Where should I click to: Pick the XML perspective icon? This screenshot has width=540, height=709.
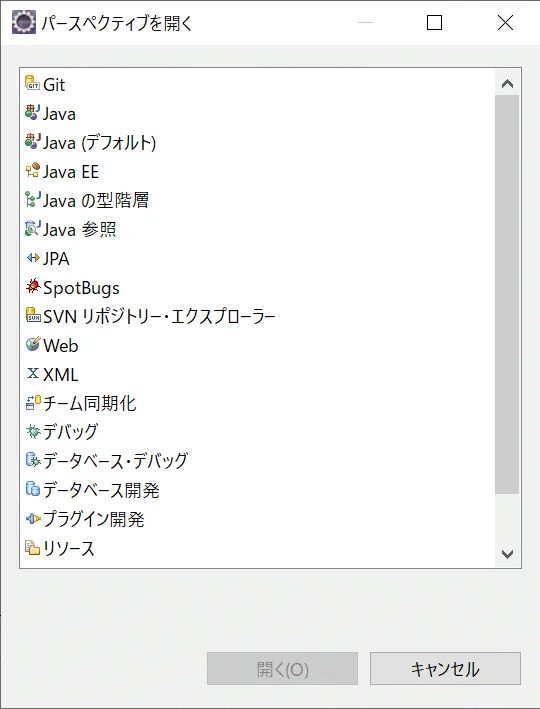(33, 373)
